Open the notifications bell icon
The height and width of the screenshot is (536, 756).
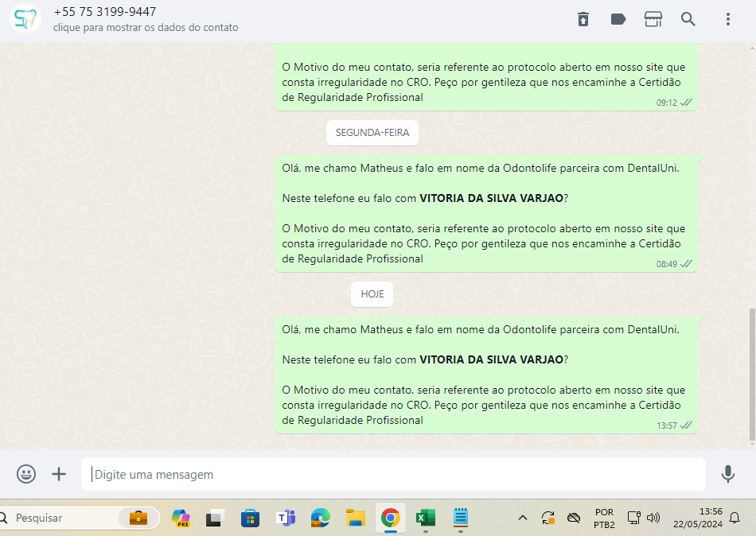click(x=735, y=519)
